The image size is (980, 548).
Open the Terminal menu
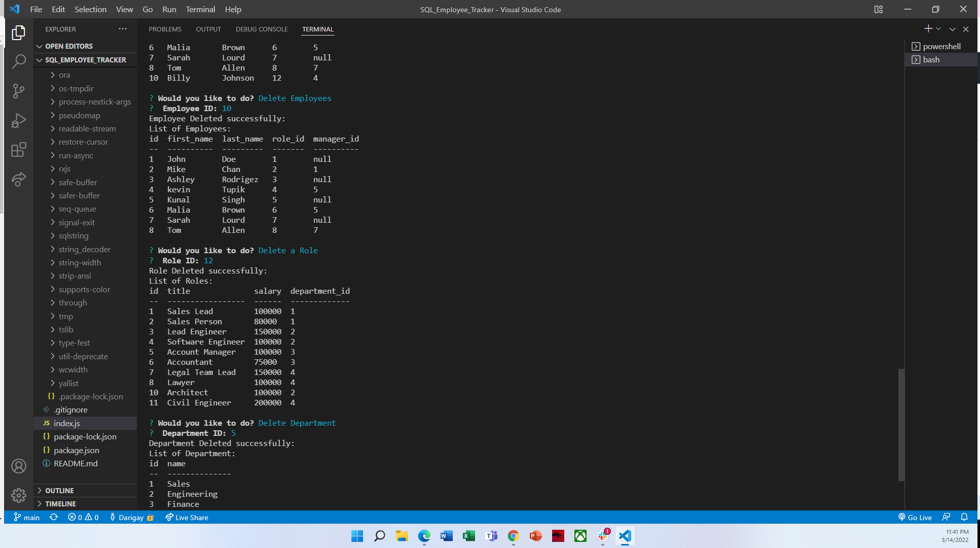(x=200, y=9)
